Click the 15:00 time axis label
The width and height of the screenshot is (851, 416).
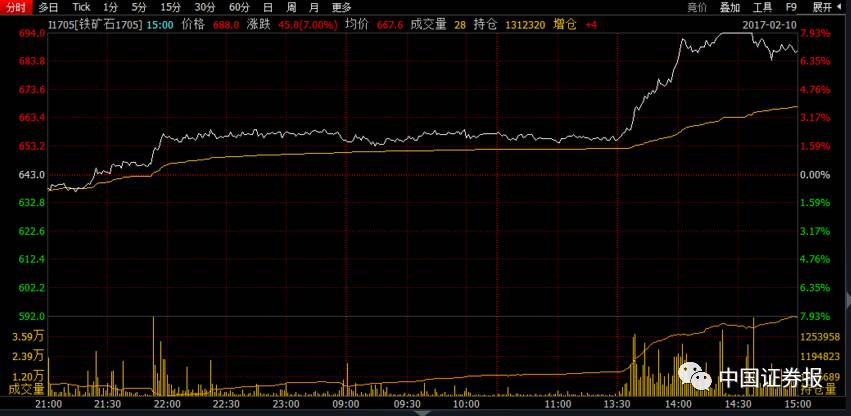coord(798,404)
